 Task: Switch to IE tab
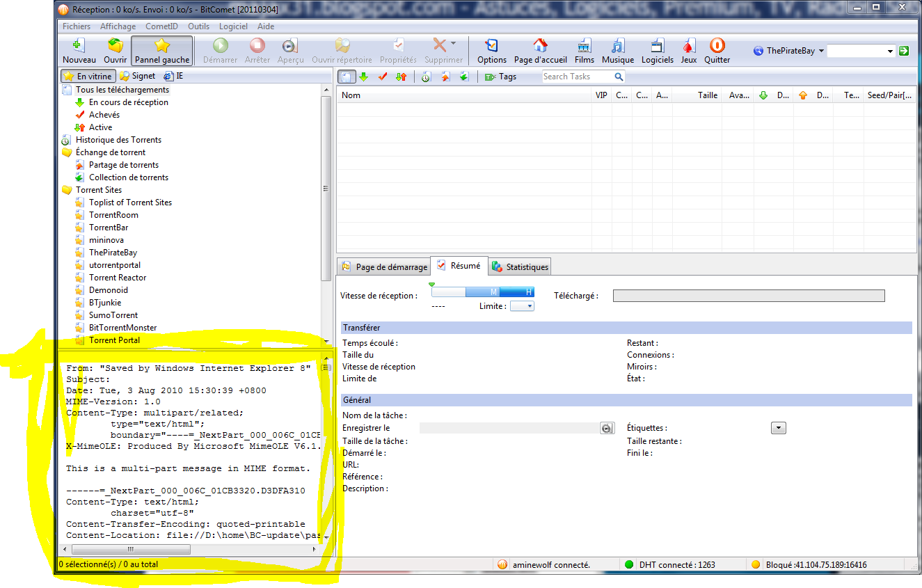click(173, 77)
